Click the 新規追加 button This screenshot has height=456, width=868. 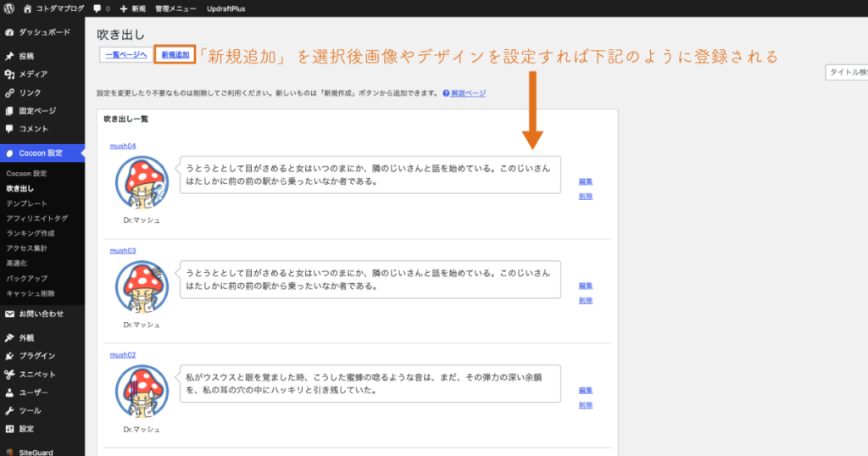point(176,55)
